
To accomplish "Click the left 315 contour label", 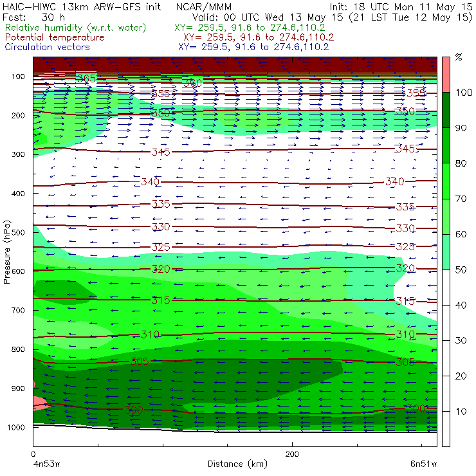I will click(161, 300).
